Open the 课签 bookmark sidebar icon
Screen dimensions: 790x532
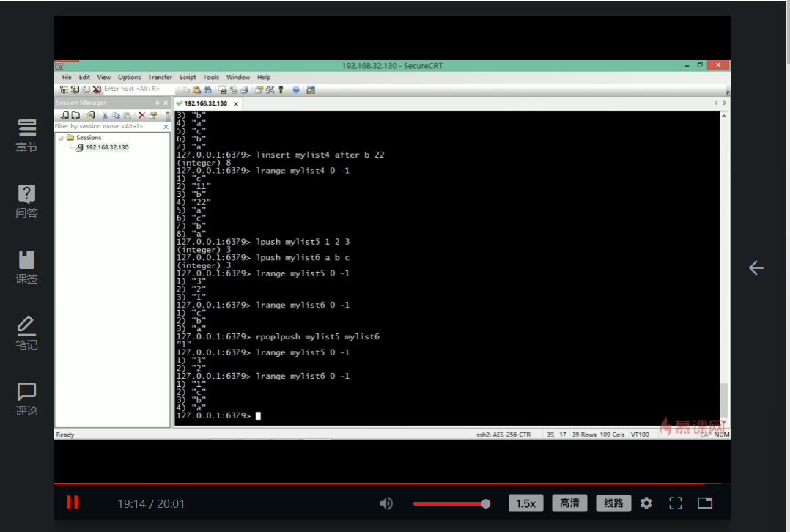[x=26, y=267]
